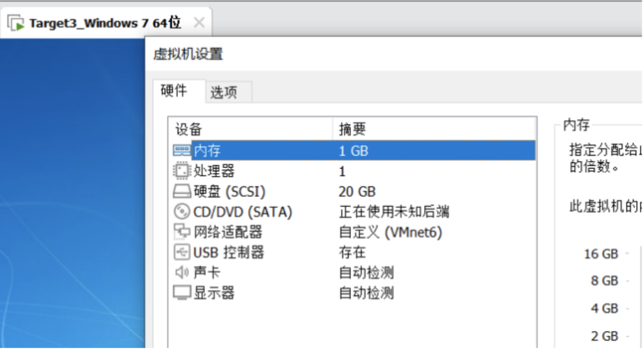Close the Target3_Windows 7 tab
Viewport: 644px width, 352px height.
[199, 23]
